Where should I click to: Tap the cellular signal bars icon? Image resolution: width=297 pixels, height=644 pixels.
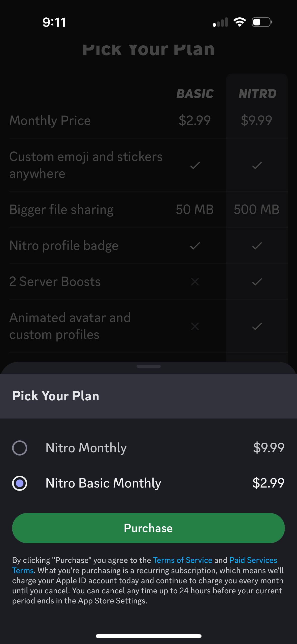[220, 22]
